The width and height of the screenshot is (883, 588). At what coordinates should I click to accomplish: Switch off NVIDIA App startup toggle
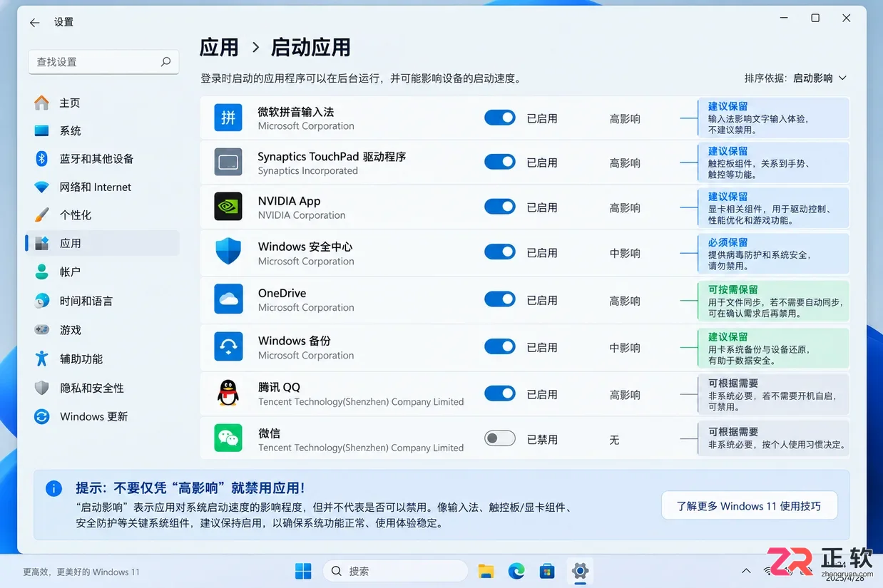click(x=500, y=207)
